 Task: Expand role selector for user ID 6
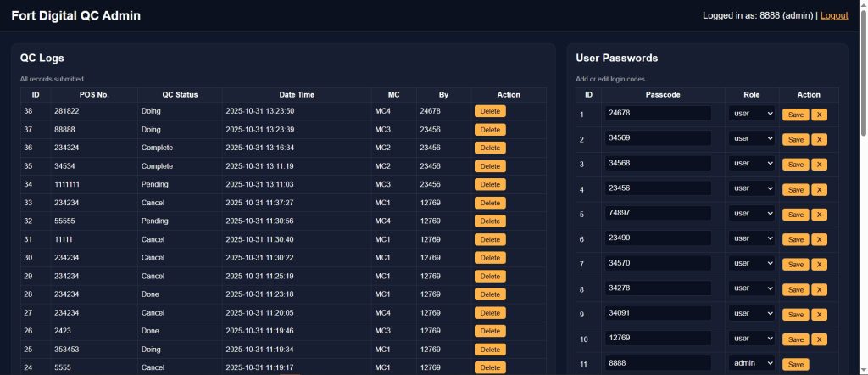tap(752, 239)
